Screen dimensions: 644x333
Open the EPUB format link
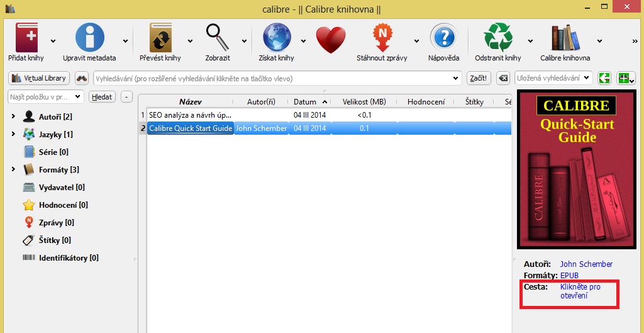569,276
